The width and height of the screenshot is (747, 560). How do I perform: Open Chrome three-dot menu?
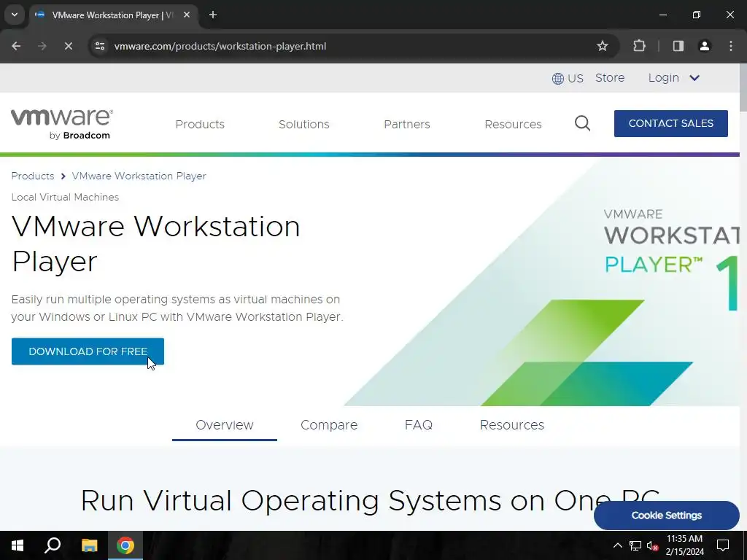(x=731, y=46)
